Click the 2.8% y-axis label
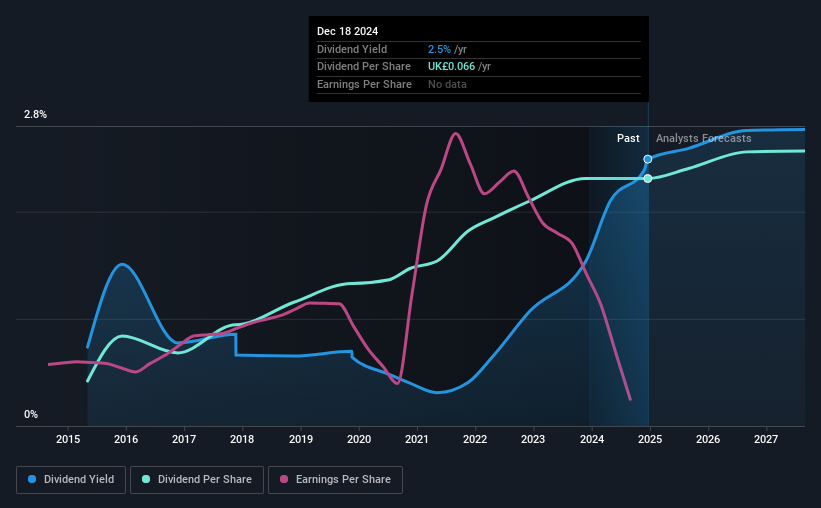The width and height of the screenshot is (821, 508). click(35, 114)
